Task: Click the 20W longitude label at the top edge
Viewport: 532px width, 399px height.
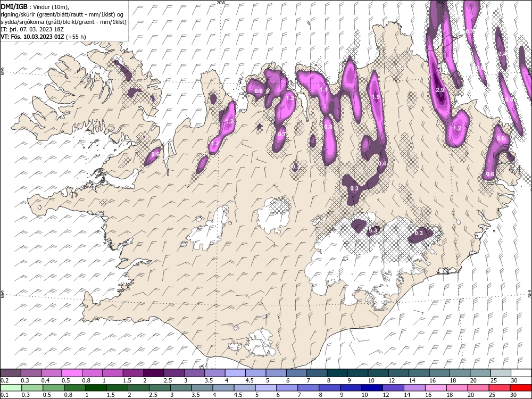Action: (221, 3)
